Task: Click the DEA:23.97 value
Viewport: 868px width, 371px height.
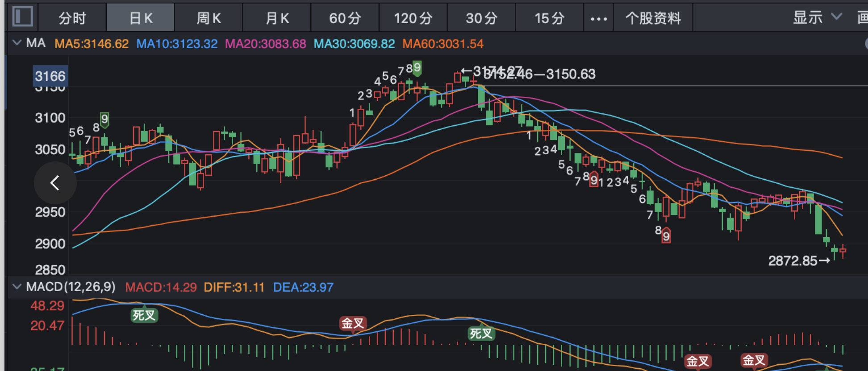Action: point(303,287)
